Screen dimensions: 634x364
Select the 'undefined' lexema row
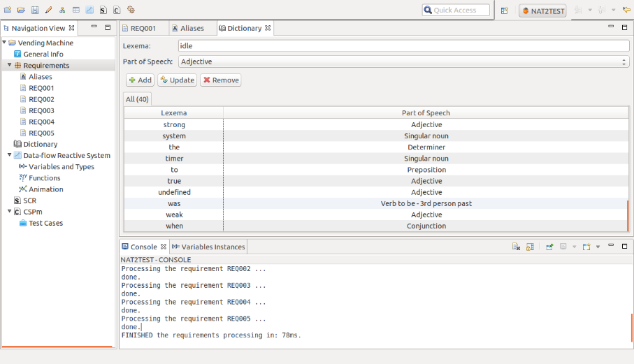point(376,192)
